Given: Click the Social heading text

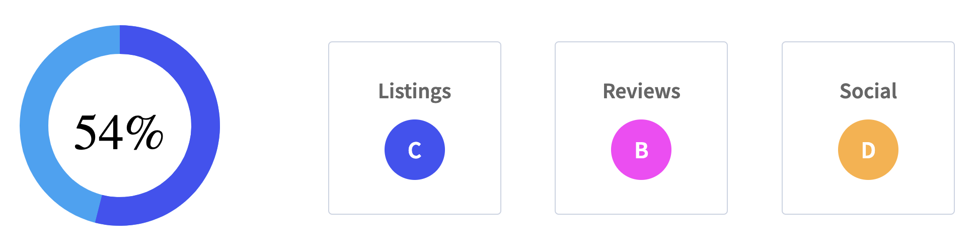Looking at the screenshot, I should pyautogui.click(x=868, y=91).
